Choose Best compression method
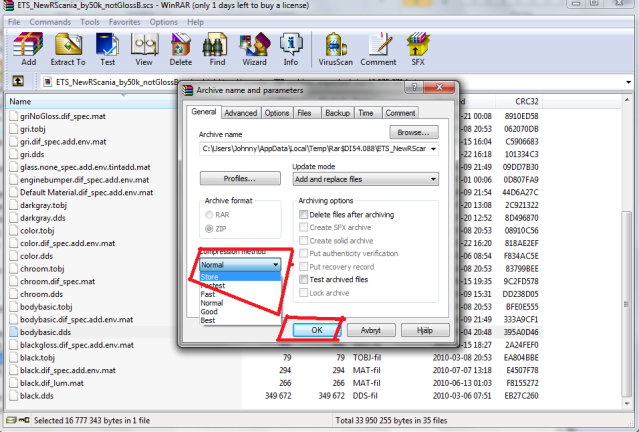 [240, 320]
